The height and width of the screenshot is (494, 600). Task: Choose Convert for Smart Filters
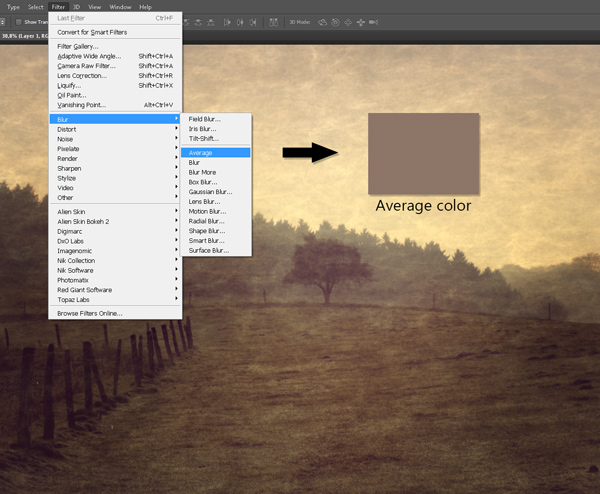coord(115,32)
